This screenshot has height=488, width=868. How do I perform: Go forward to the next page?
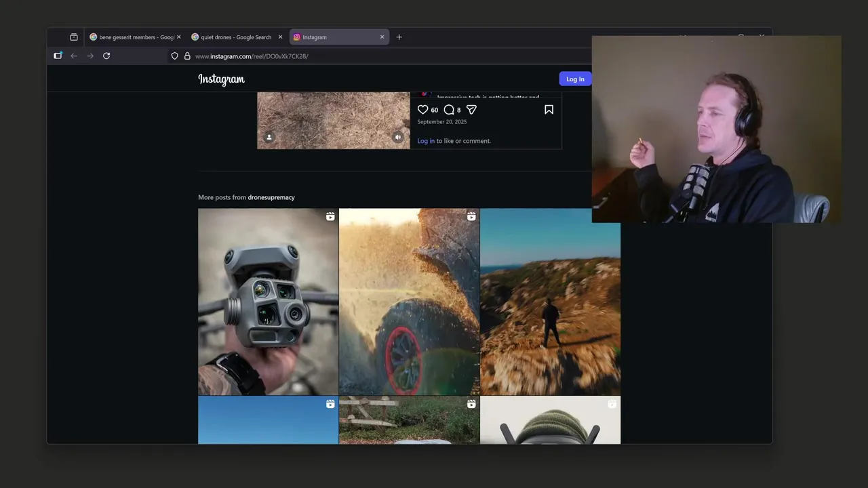click(x=90, y=56)
